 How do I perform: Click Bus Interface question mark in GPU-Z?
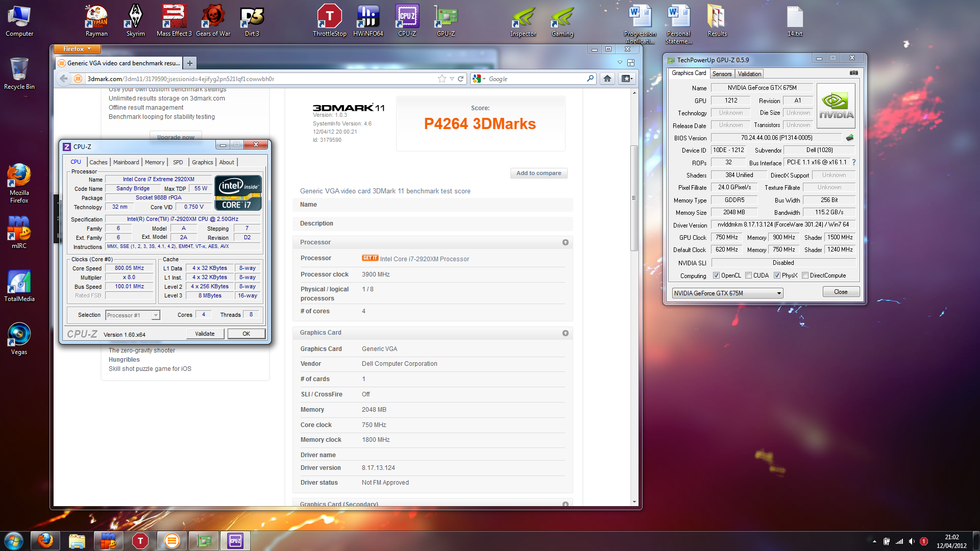(x=853, y=162)
